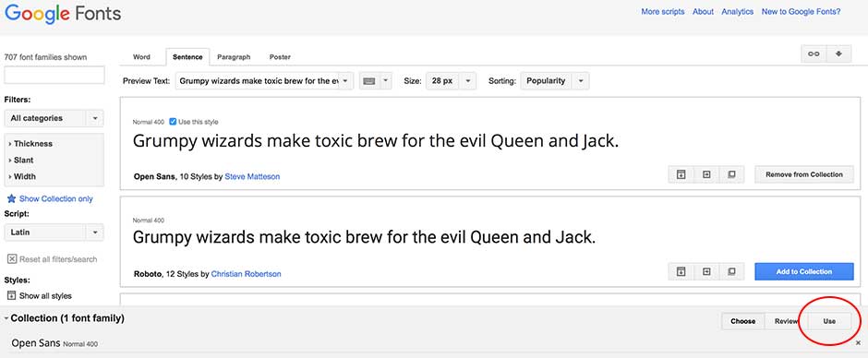Click Add to Collection for Roboto
This screenshot has height=358, width=868.
coord(804,271)
